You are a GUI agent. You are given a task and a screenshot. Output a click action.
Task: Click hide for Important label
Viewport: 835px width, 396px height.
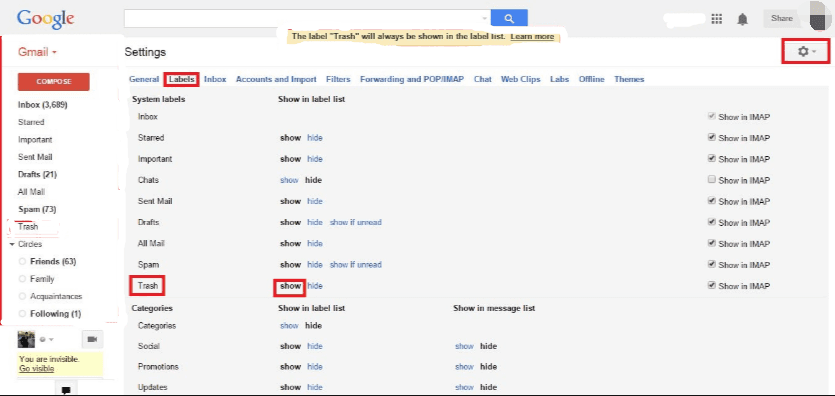coord(315,159)
